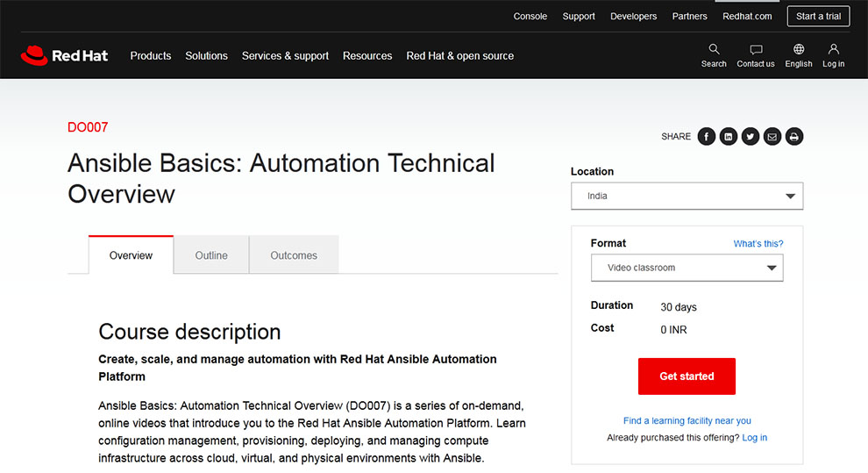Open the Developers link

point(633,17)
